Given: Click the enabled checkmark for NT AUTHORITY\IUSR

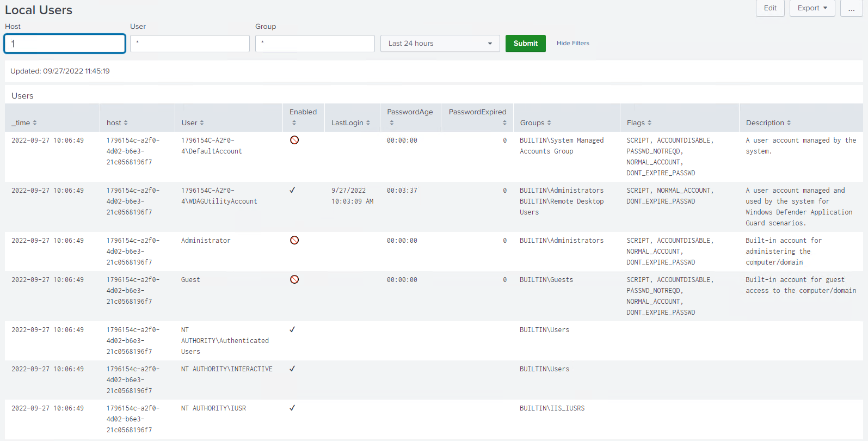Looking at the screenshot, I should [x=292, y=408].
